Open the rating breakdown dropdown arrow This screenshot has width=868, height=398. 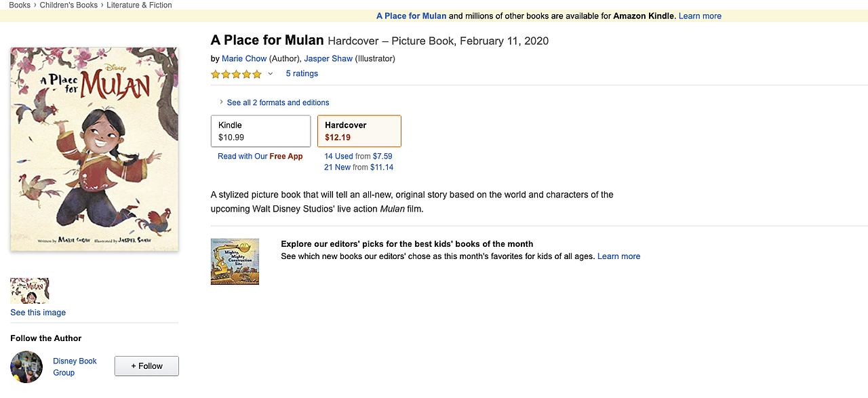(271, 74)
